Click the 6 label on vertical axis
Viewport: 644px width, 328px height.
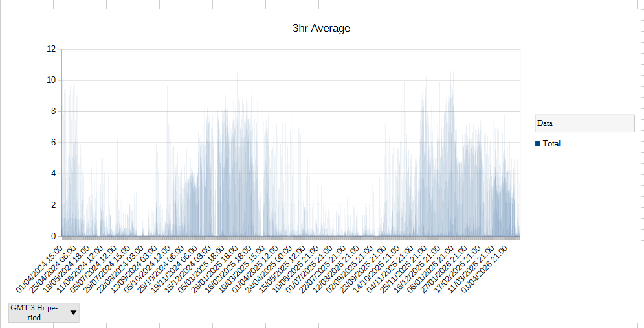[54, 143]
